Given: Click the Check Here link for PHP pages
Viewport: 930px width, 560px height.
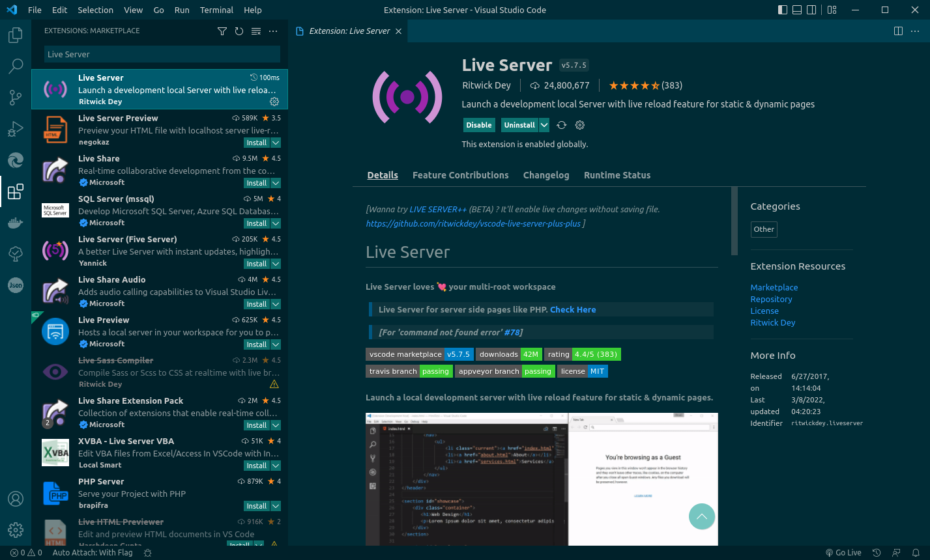Looking at the screenshot, I should tap(572, 309).
